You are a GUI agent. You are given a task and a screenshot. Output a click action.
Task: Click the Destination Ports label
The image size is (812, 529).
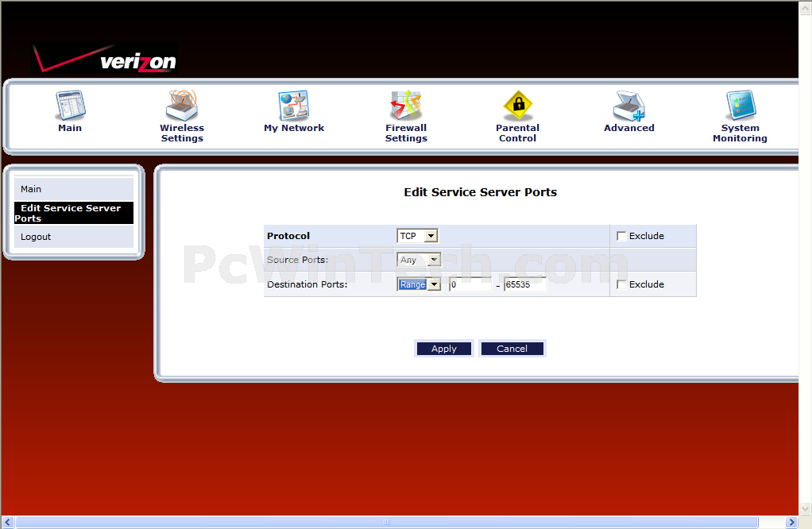click(x=307, y=284)
